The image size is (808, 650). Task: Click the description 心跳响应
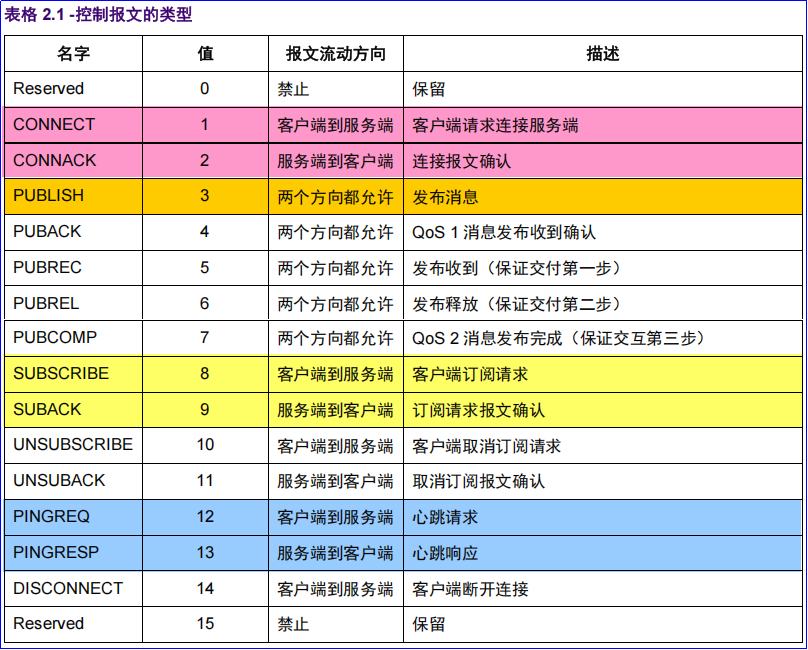445,554
